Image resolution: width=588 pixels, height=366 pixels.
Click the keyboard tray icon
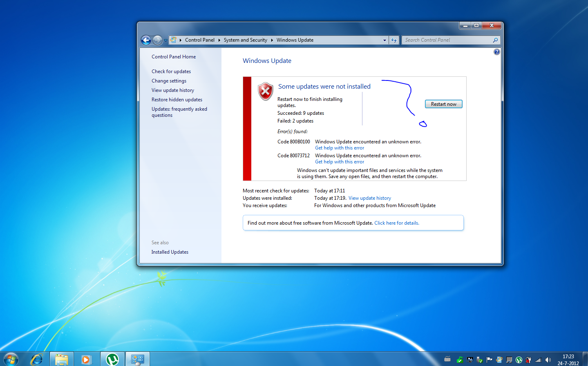click(x=447, y=359)
